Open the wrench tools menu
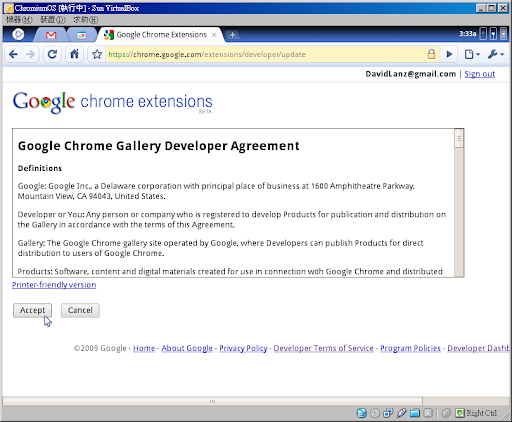The height and width of the screenshot is (422, 512). click(x=496, y=54)
